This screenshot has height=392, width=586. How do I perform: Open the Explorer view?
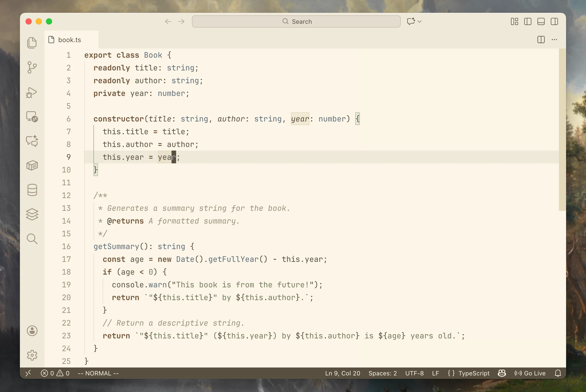click(x=32, y=43)
